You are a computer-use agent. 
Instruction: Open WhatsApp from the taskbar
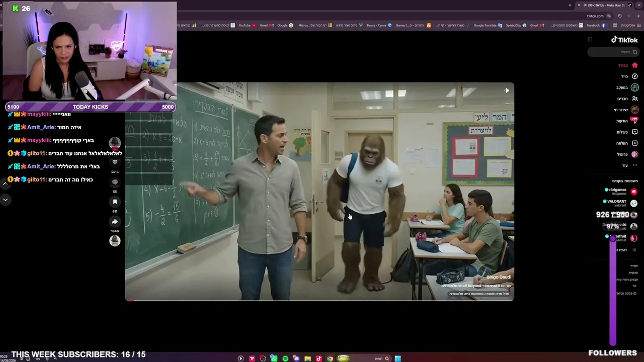click(x=274, y=358)
